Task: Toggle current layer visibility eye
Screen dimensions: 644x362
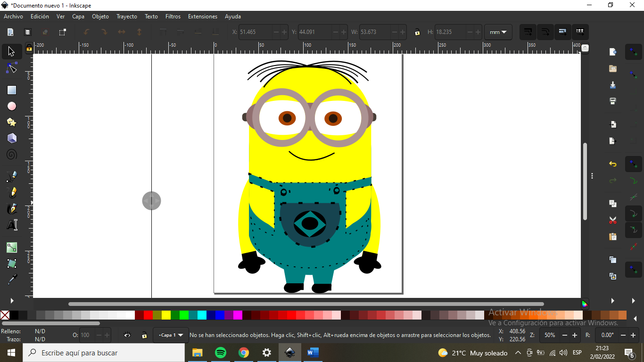Action: pyautogui.click(x=127, y=335)
